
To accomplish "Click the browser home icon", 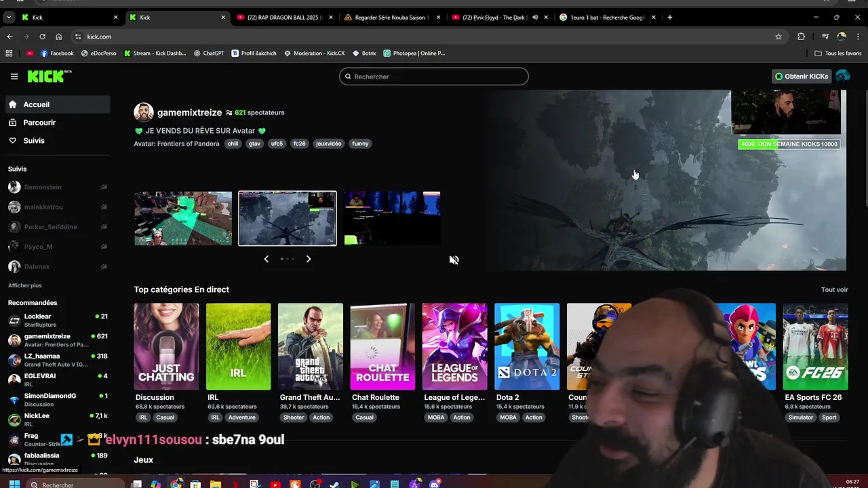I will [58, 37].
